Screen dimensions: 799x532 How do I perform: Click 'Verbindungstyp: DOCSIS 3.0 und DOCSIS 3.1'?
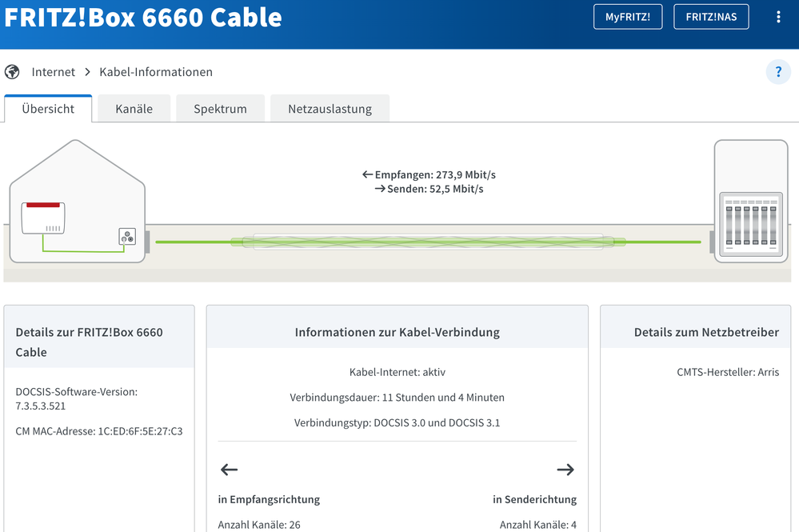(x=398, y=423)
